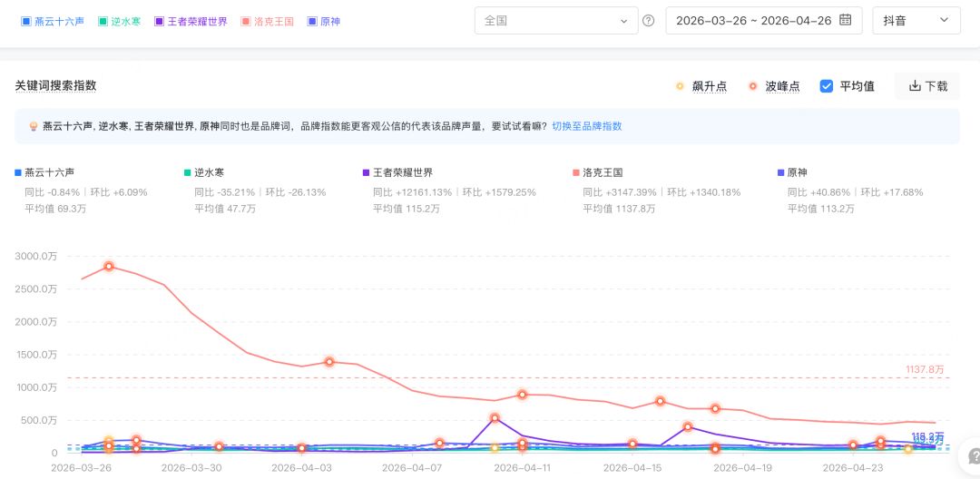Toggle 洛克王国 keyword in the top legend
980x479 pixels.
click(268, 21)
